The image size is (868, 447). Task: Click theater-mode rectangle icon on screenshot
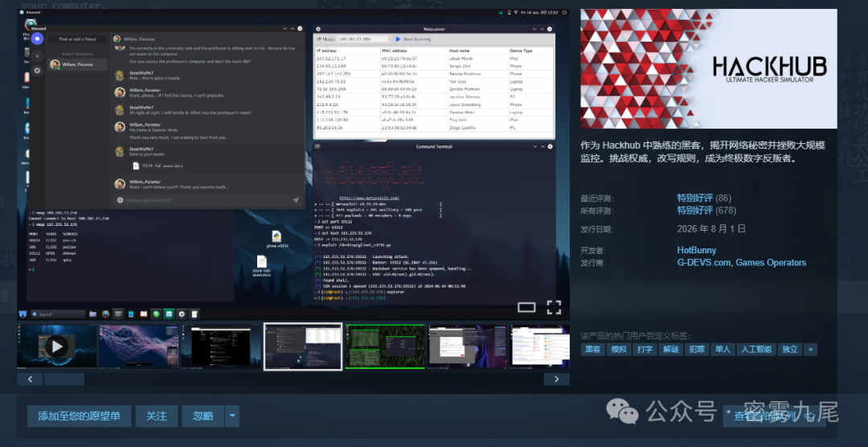[526, 307]
